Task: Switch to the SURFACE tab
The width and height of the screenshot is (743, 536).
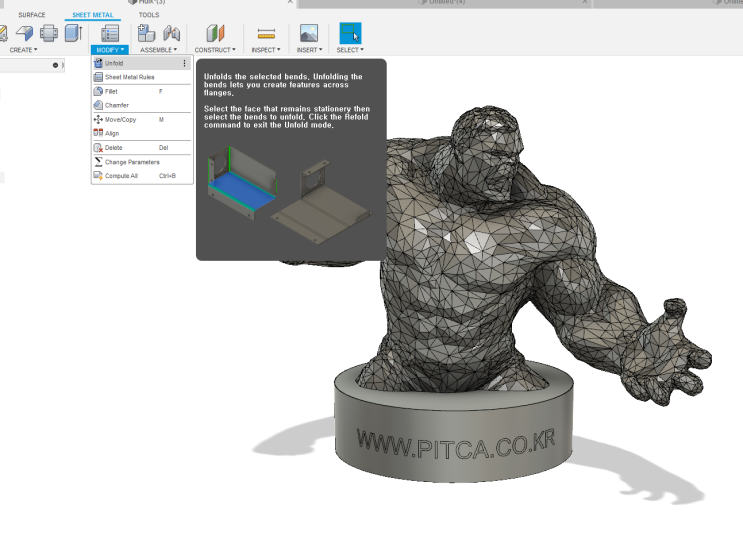Action: 32,15
